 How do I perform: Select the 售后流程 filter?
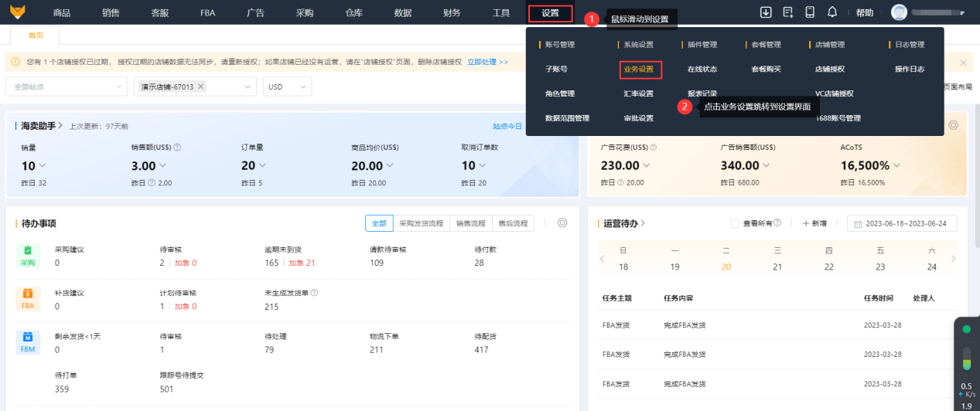point(513,223)
